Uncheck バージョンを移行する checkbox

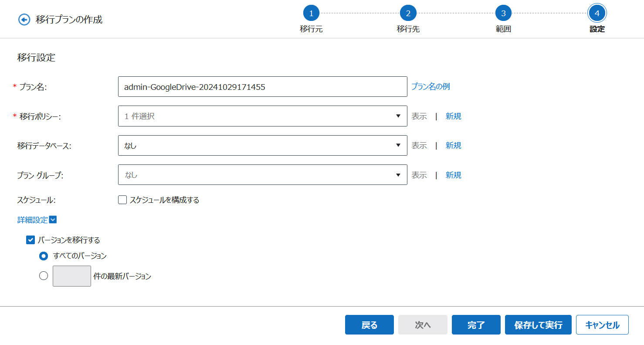[x=31, y=240]
